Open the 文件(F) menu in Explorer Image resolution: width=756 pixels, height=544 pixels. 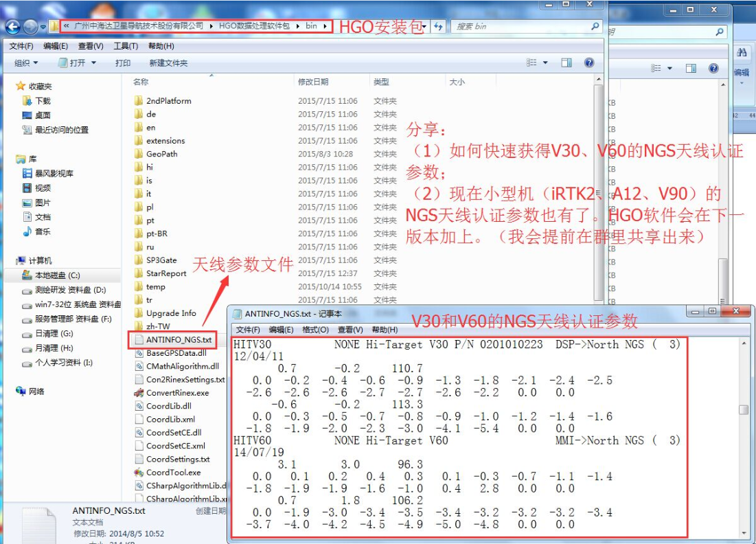click(x=21, y=46)
